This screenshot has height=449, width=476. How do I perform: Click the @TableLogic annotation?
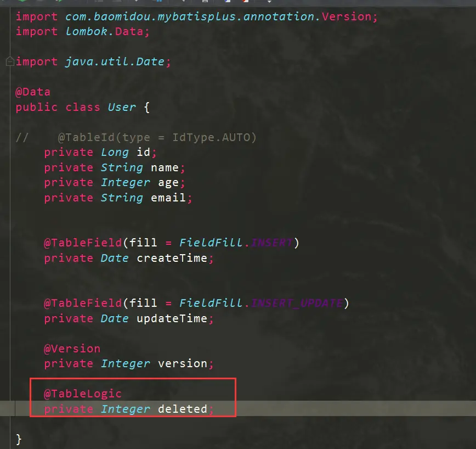[83, 394]
